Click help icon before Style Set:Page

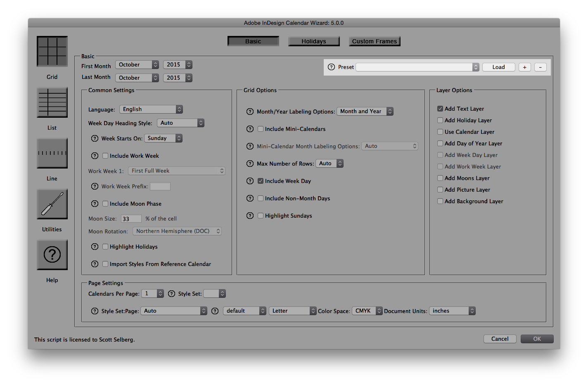[x=95, y=311]
